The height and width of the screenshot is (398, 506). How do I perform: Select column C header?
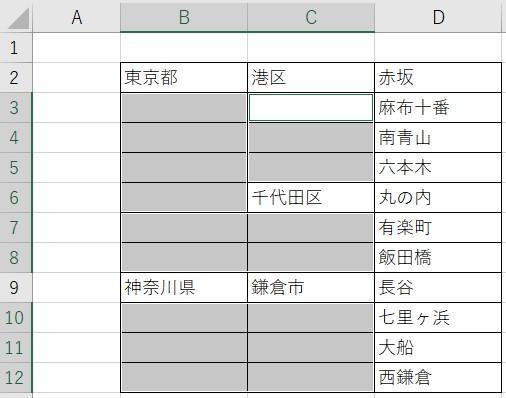pyautogui.click(x=311, y=17)
